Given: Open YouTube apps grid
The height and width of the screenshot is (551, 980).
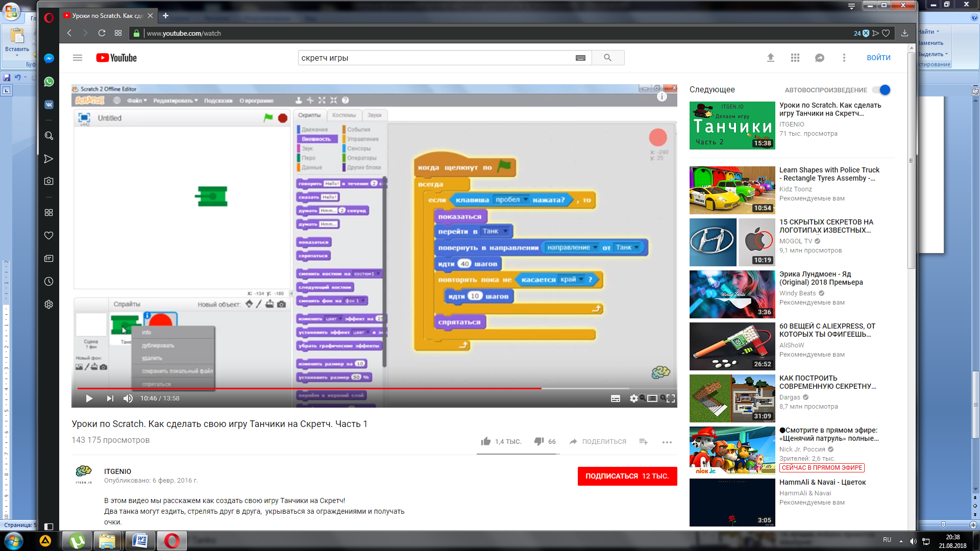Looking at the screenshot, I should click(x=795, y=58).
